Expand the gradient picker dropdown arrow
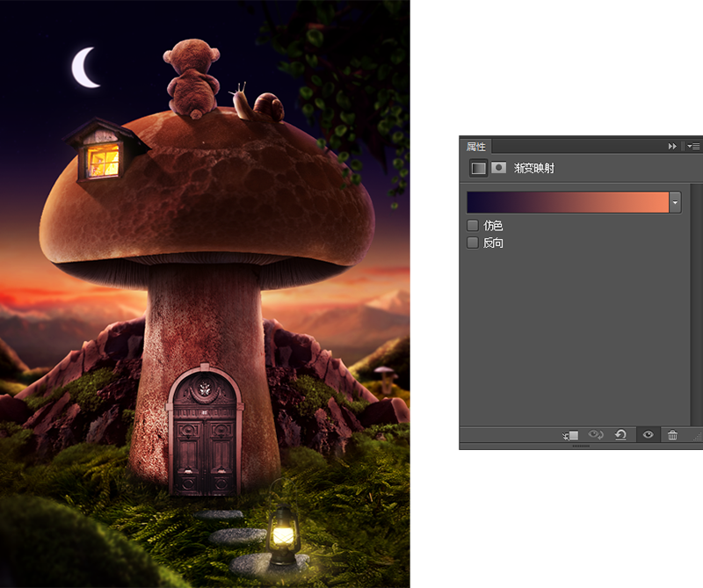 point(675,202)
